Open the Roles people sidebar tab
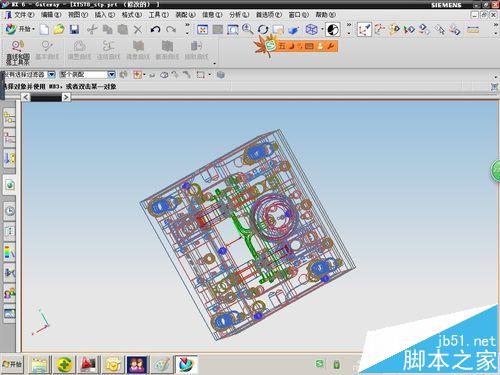Image resolution: width=500 pixels, height=375 pixels. (10, 293)
